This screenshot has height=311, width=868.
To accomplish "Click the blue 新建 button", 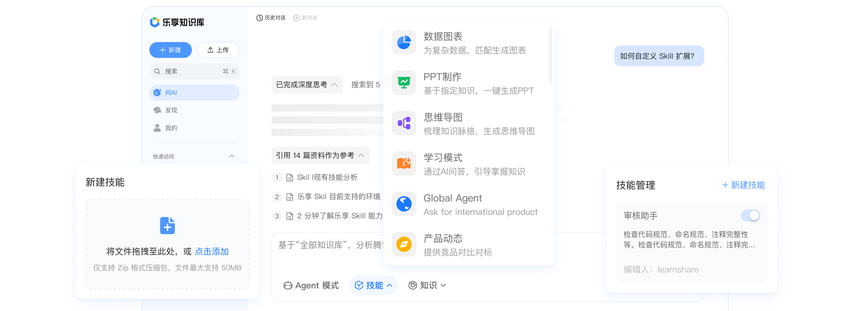I will tap(170, 50).
